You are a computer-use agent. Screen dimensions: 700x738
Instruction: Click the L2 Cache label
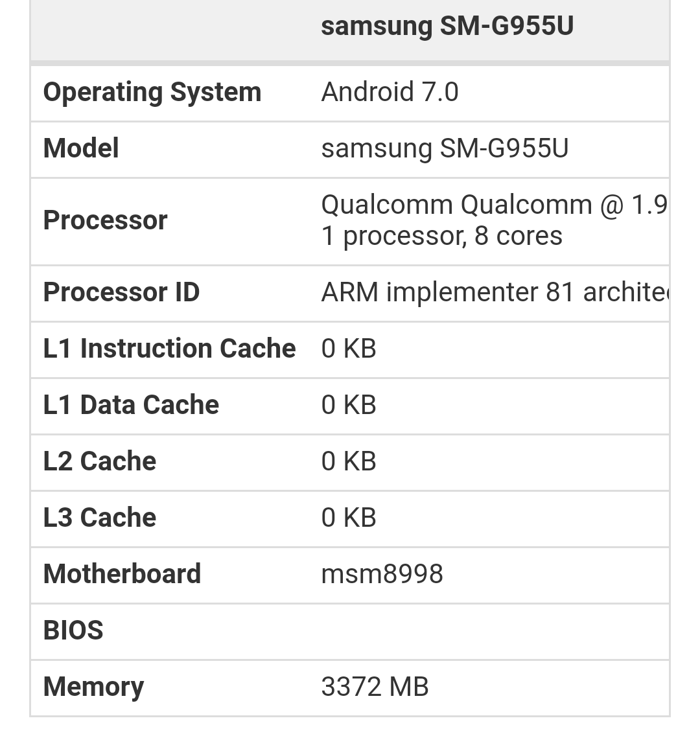point(99,461)
